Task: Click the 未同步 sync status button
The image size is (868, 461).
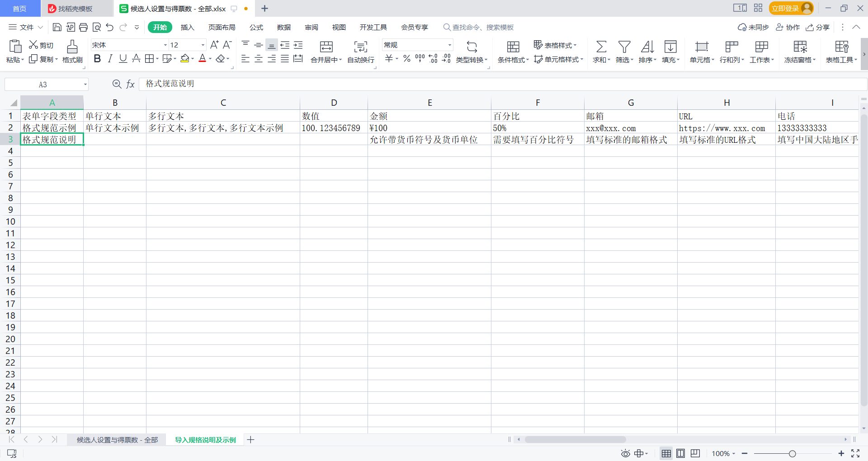Action: [753, 28]
